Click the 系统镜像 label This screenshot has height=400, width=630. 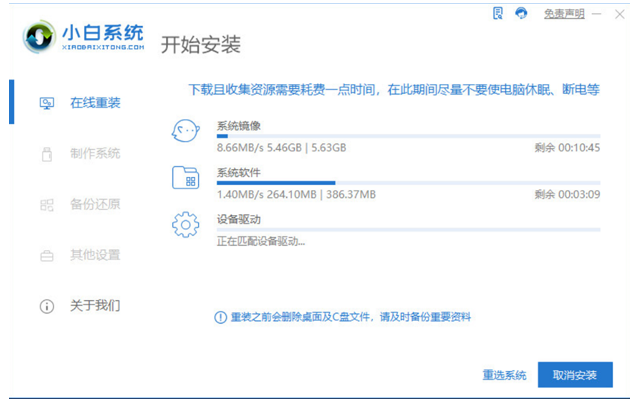pos(239,126)
